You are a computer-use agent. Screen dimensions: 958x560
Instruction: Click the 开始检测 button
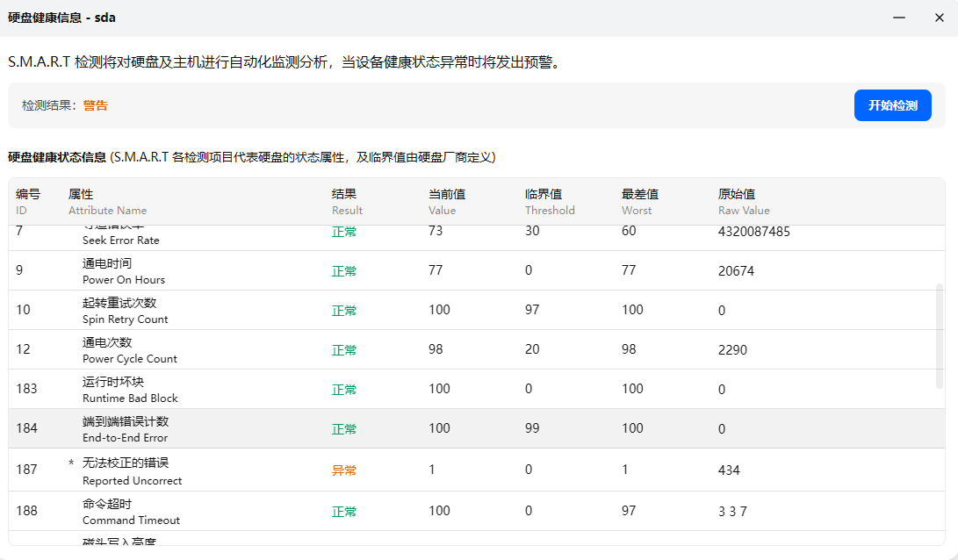point(892,105)
